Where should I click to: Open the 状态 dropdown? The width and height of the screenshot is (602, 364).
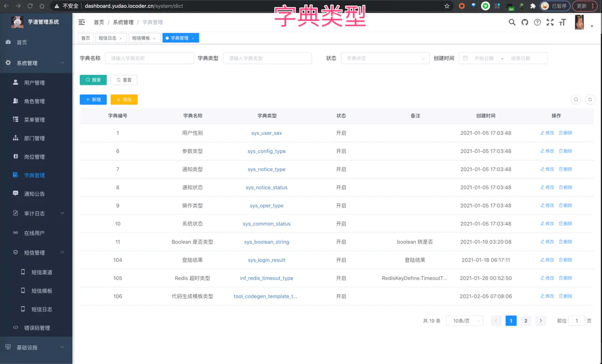pos(385,58)
